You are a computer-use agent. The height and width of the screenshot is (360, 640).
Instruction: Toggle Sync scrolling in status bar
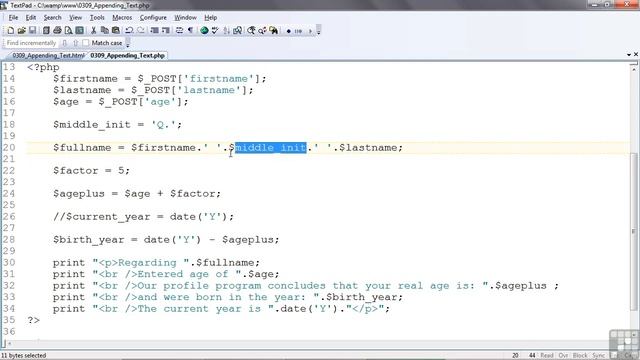(x=598, y=356)
